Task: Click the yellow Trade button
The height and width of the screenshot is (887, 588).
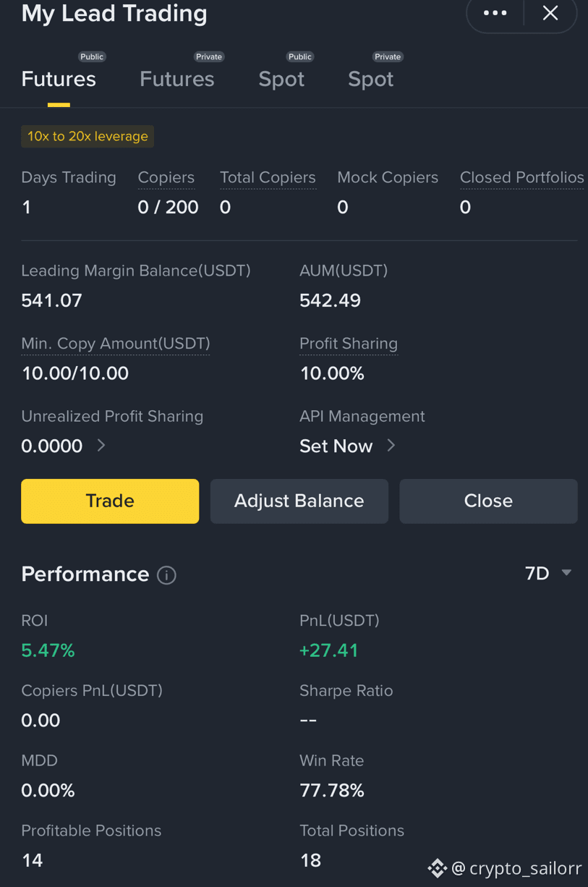Action: tap(110, 501)
